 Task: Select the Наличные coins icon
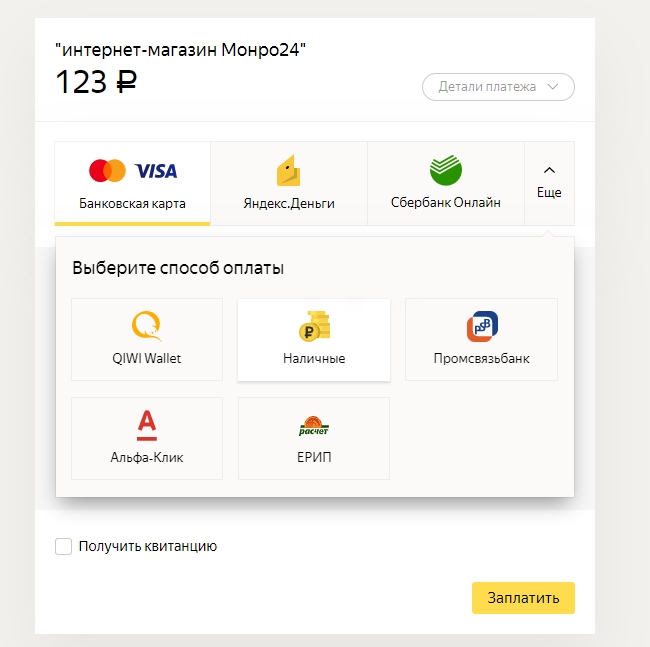click(314, 326)
